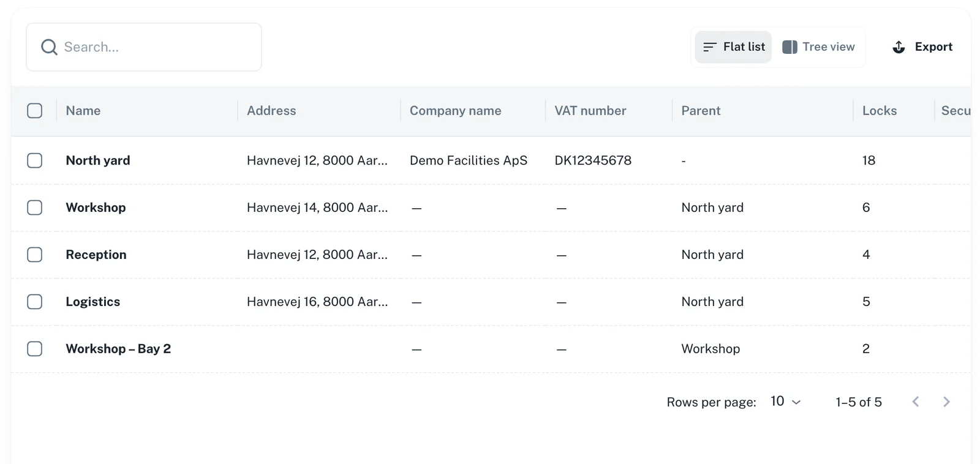This screenshot has width=980, height=464.
Task: Open the Workshop – Bay 2 name
Action: [118, 349]
